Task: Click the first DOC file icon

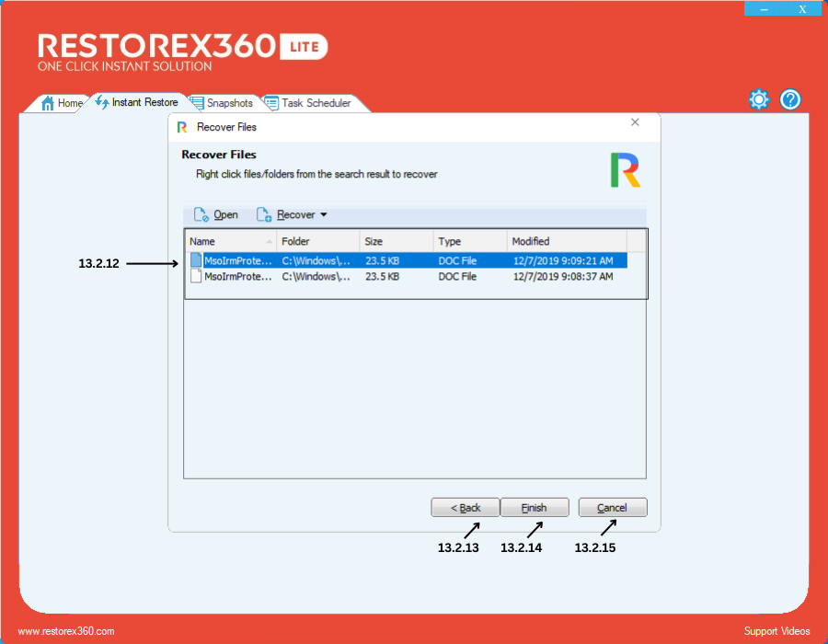Action: click(x=195, y=260)
